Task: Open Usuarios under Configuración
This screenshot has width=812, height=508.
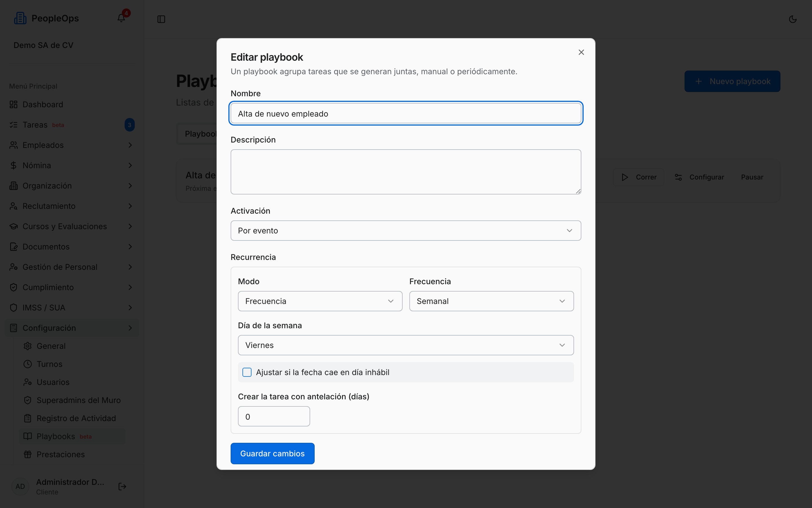Action: tap(72, 382)
